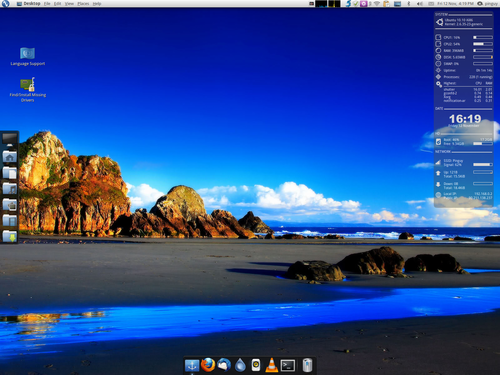Open the Documents folder in left sidebar dock
This screenshot has width=500, height=375.
10,173
